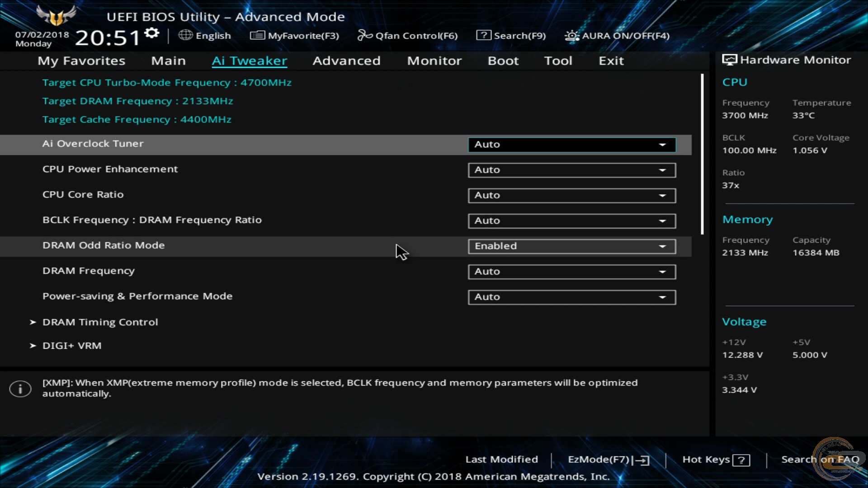Open Qfan Control panel
This screenshot has width=868, height=488.
[408, 35]
